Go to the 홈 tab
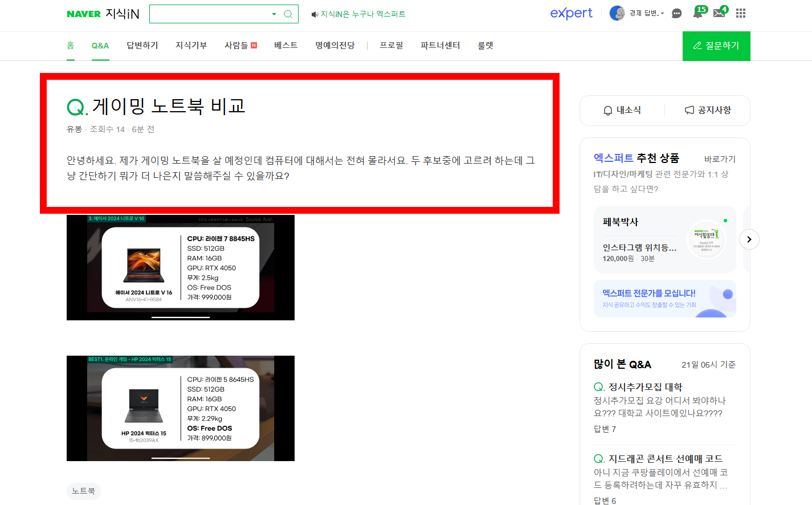Screen dimensions: 812x505 (71, 46)
